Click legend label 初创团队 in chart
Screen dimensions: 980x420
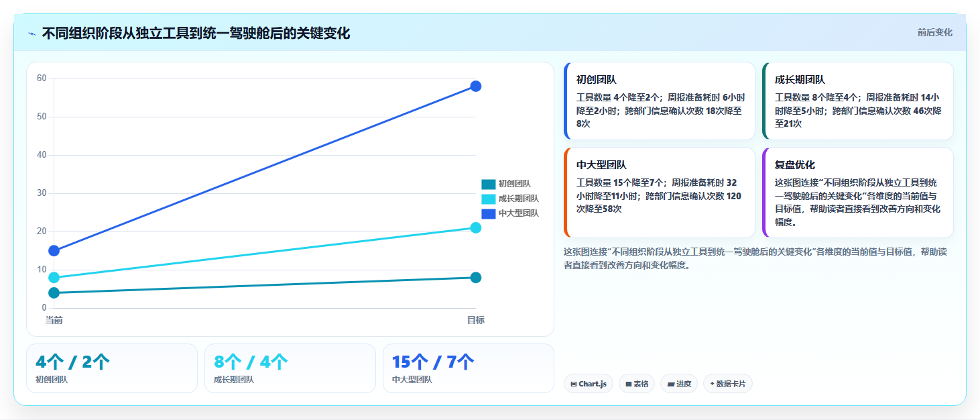515,185
